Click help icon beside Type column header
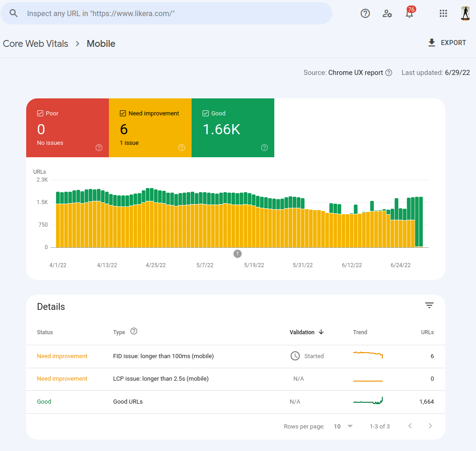The image size is (476, 451). (134, 331)
